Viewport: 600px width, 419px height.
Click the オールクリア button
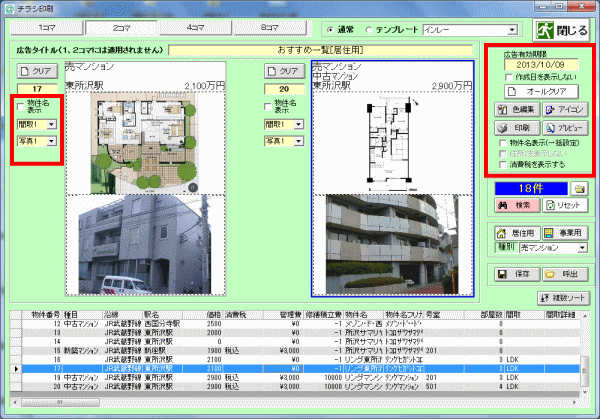[x=541, y=91]
